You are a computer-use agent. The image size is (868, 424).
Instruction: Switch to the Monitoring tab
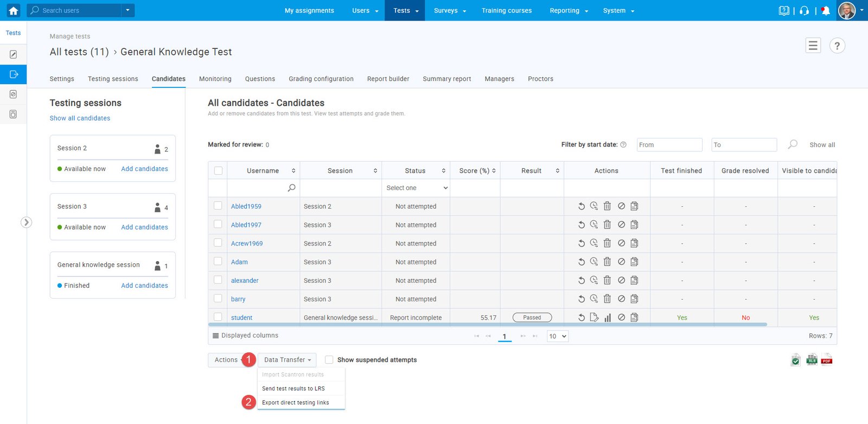(x=215, y=79)
